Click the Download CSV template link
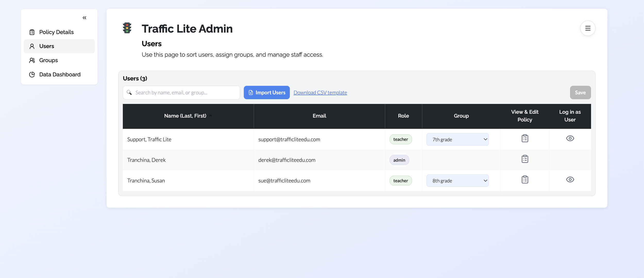This screenshot has width=644, height=278. (320, 93)
